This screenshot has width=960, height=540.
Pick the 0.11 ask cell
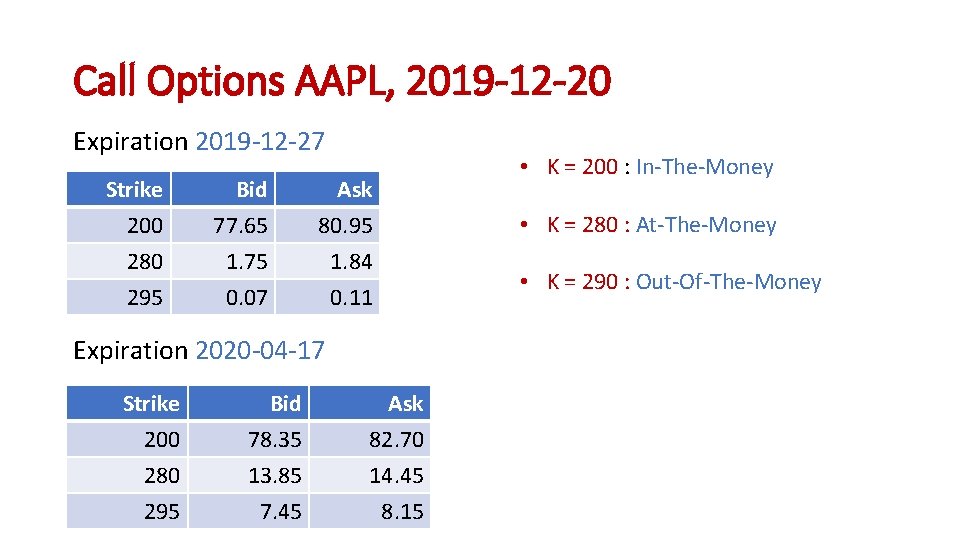pos(351,297)
